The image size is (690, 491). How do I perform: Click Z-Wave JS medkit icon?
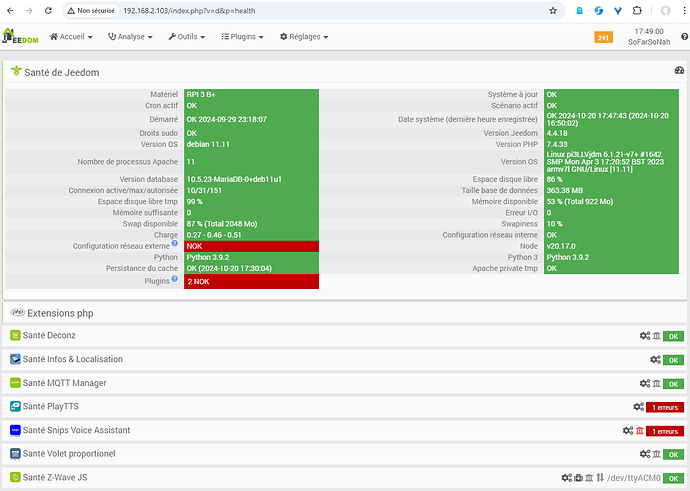coord(579,478)
